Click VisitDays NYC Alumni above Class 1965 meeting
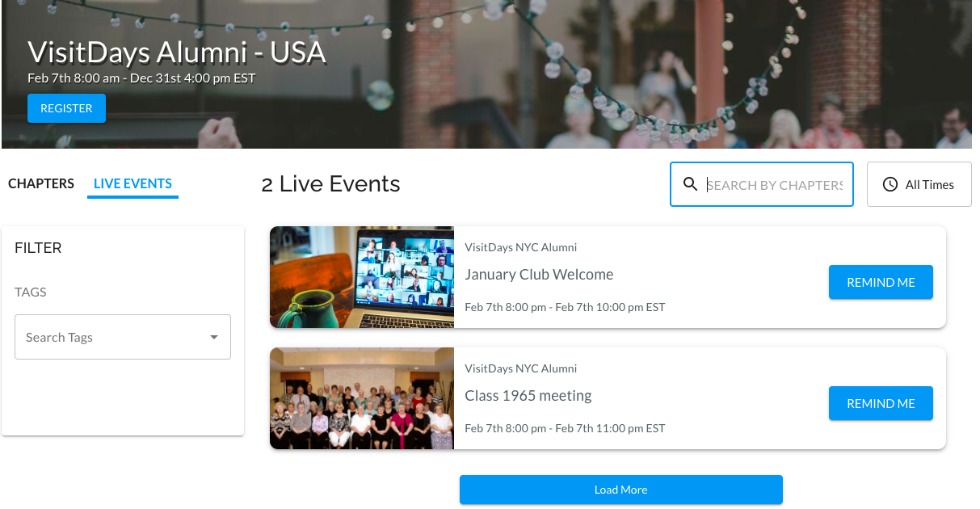The image size is (980, 509). coord(521,368)
